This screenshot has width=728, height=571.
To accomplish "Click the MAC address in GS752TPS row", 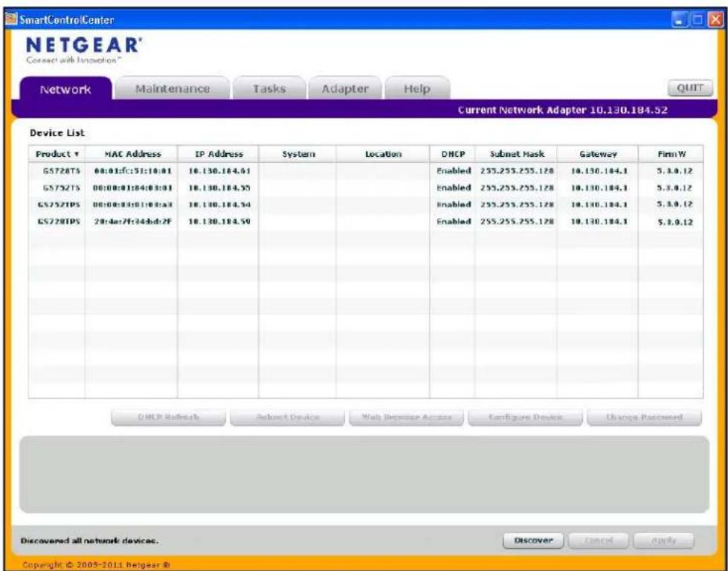I will pos(133,204).
